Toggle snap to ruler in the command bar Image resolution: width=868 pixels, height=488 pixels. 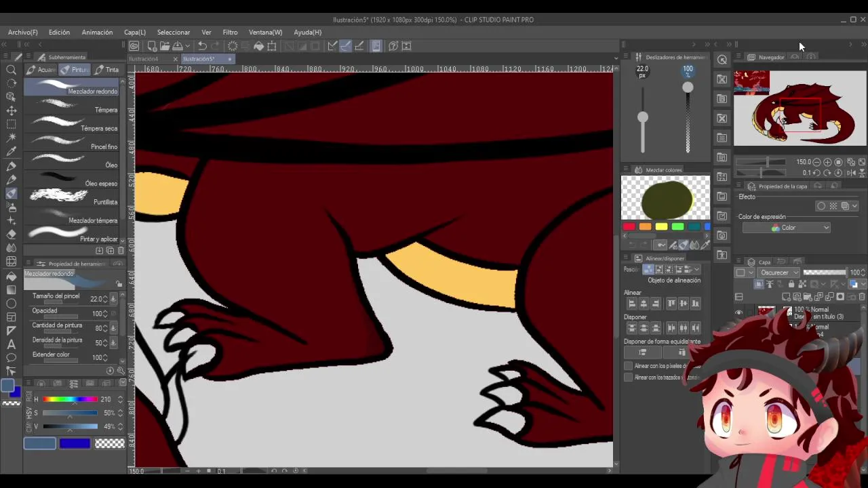[x=332, y=46]
